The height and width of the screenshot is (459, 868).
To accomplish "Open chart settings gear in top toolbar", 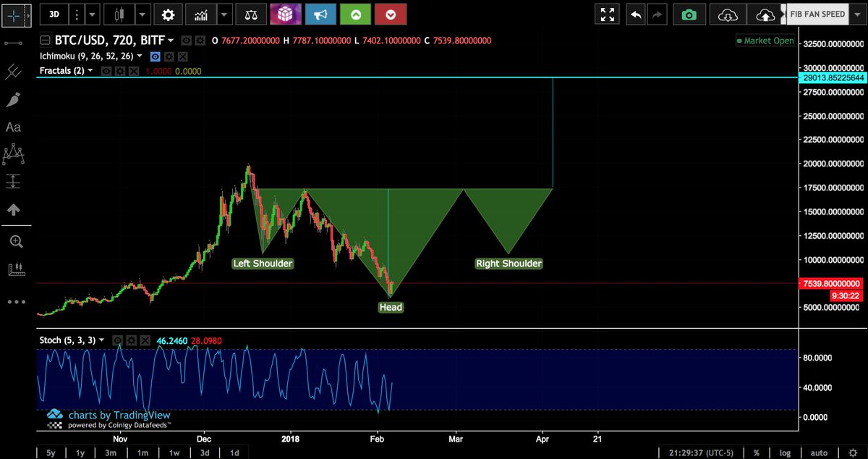I will 168,14.
